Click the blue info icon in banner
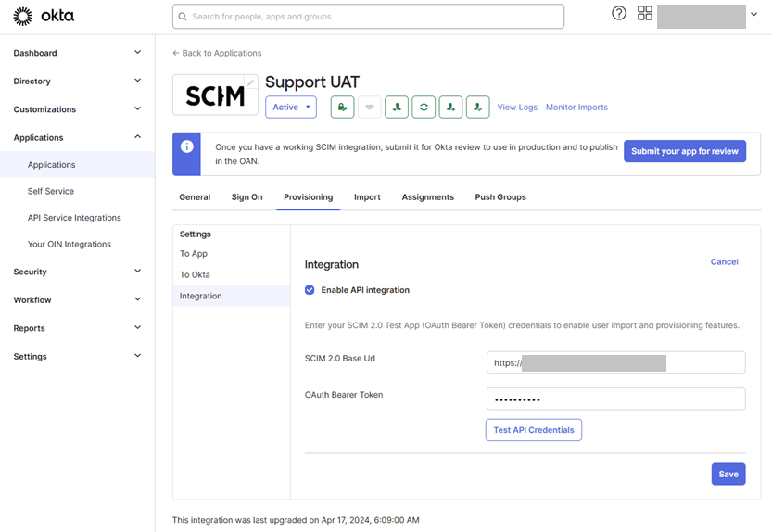 (186, 147)
